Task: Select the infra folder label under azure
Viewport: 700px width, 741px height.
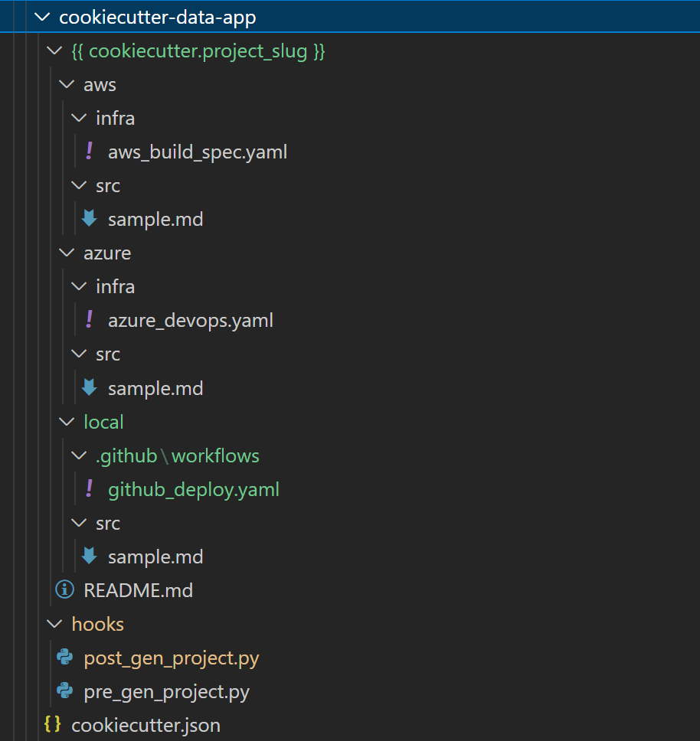Action: 116,287
